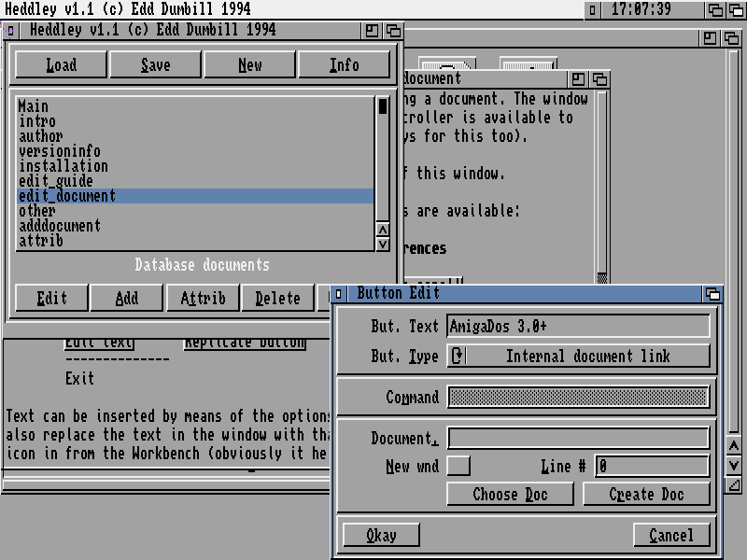This screenshot has height=560, width=747.
Task: Toggle the New wnd checkbox
Action: point(458,466)
